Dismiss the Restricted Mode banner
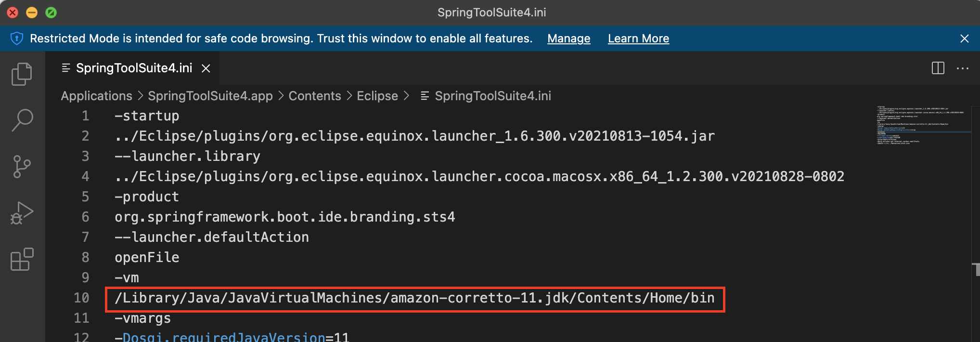 [x=965, y=39]
